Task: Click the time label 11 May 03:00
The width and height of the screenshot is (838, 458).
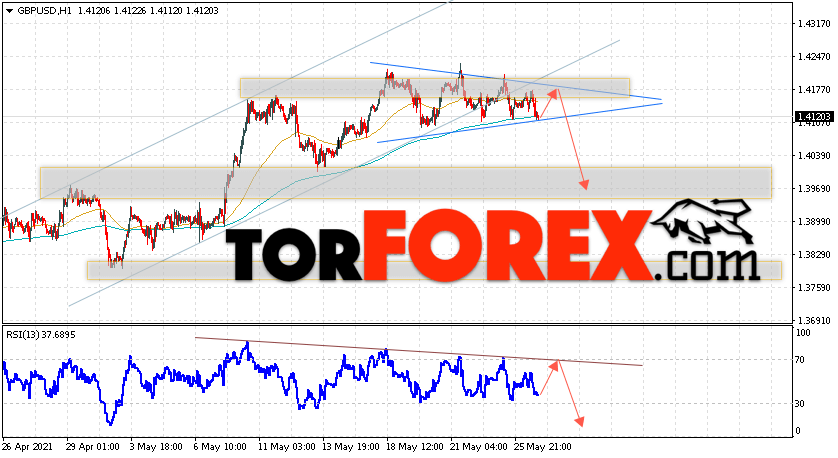Action: click(x=285, y=446)
